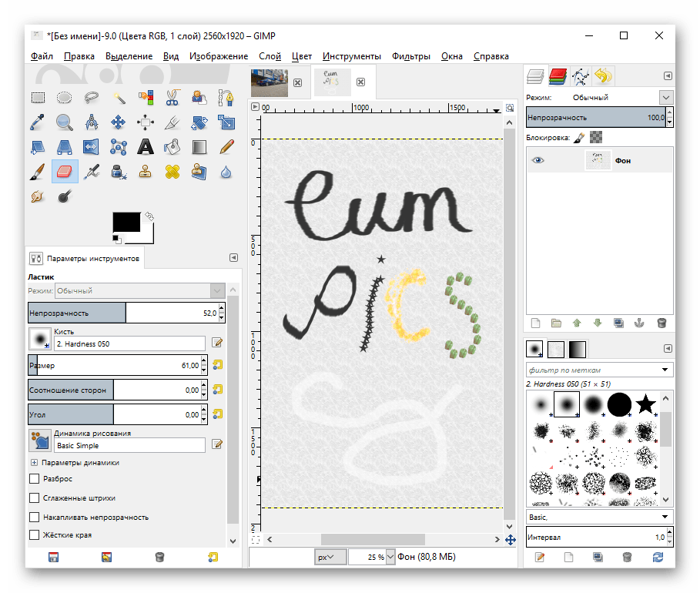Enable the Разброс checkbox
This screenshot has width=700, height=593.
point(34,479)
